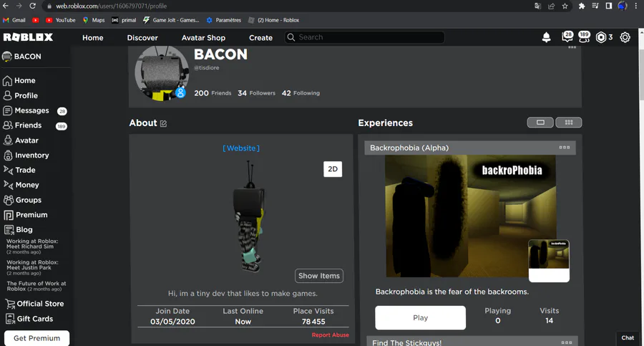
Task: Click Show Items button
Action: pos(319,276)
